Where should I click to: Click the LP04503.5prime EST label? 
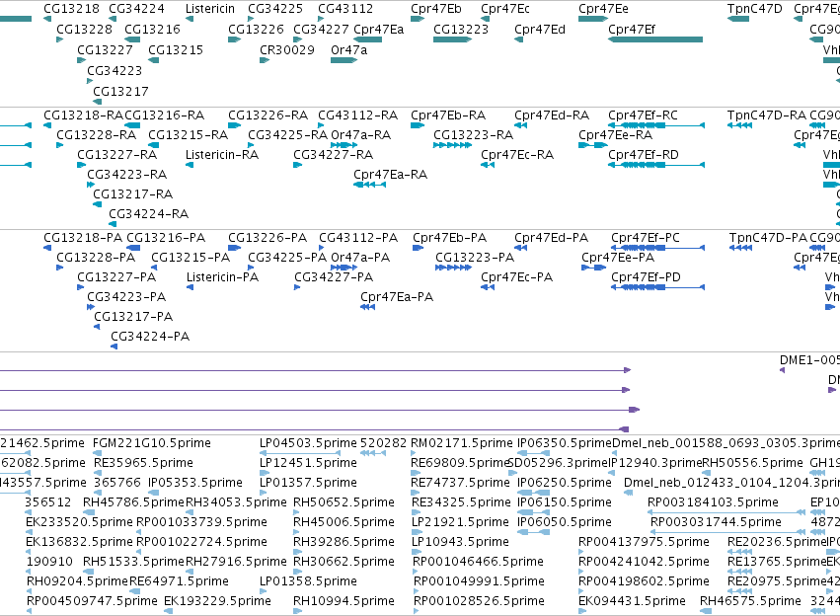coord(308,443)
